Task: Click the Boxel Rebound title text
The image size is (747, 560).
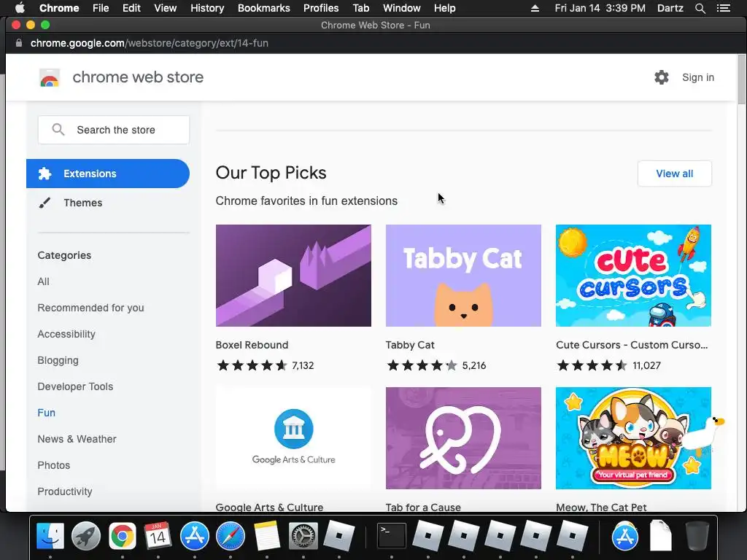Action: (252, 345)
